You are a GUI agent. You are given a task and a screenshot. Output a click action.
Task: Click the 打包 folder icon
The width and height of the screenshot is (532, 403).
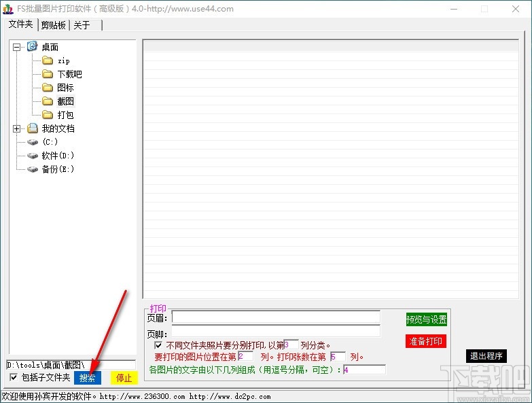click(x=48, y=115)
